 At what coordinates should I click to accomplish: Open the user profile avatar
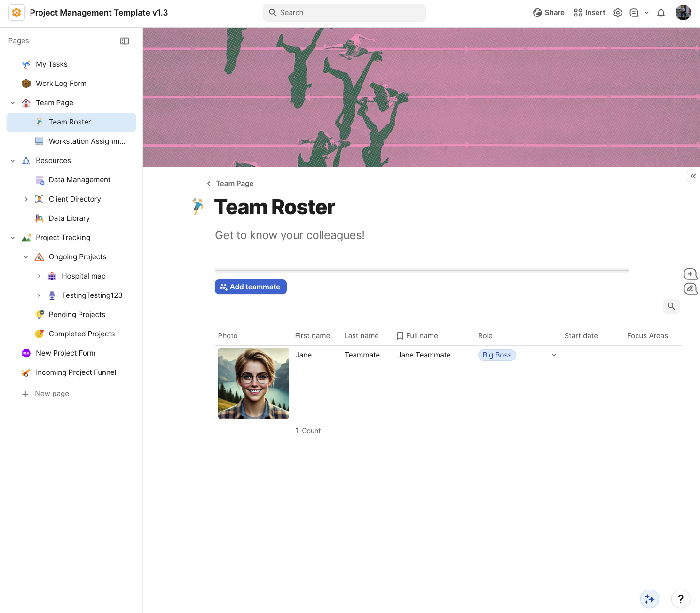tap(683, 13)
